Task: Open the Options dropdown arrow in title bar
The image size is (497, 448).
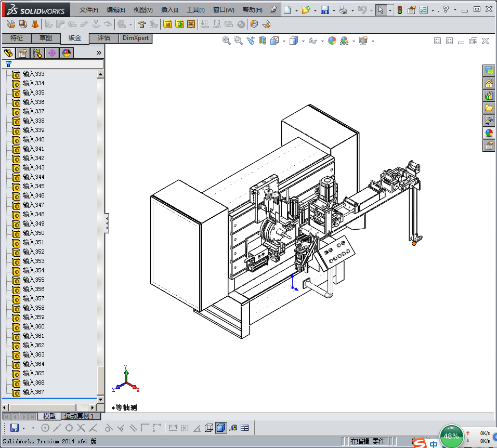Action: (x=433, y=10)
